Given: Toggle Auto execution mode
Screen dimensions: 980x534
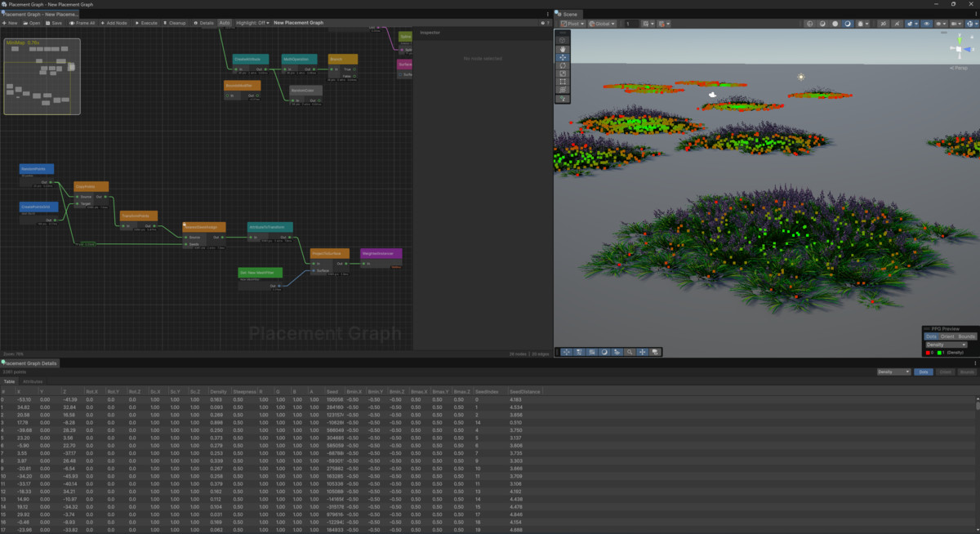Looking at the screenshot, I should point(225,23).
